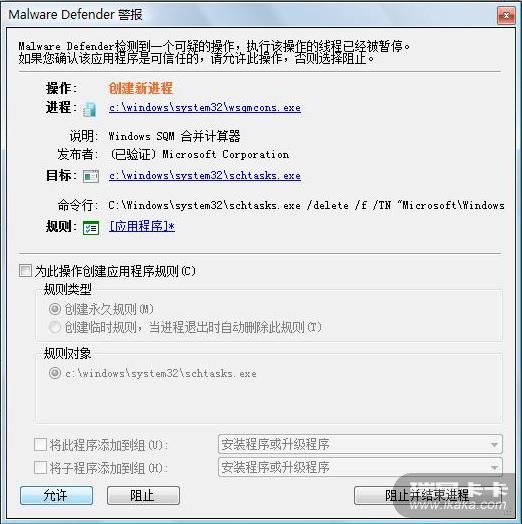Click the wsqmcons.exe process icon
This screenshot has height=524, width=522.
click(x=90, y=110)
